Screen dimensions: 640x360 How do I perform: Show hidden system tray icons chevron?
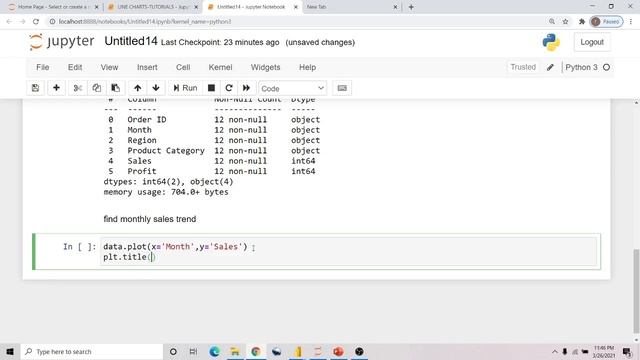(555, 351)
